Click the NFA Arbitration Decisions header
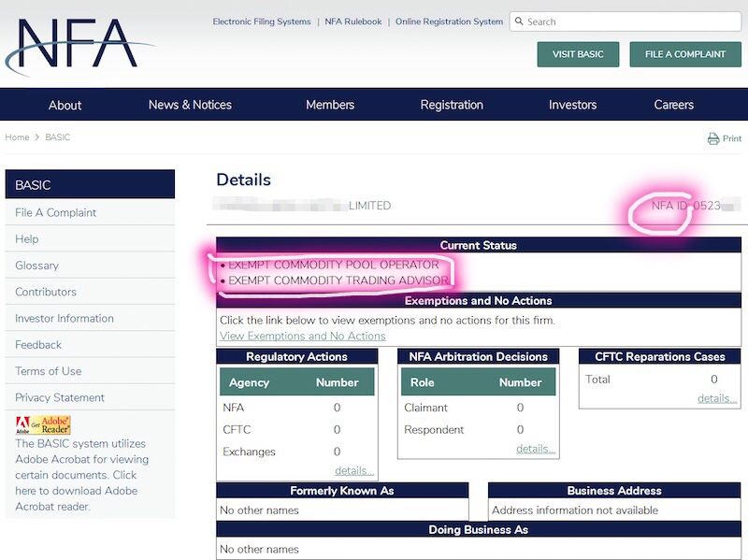 pyautogui.click(x=478, y=356)
